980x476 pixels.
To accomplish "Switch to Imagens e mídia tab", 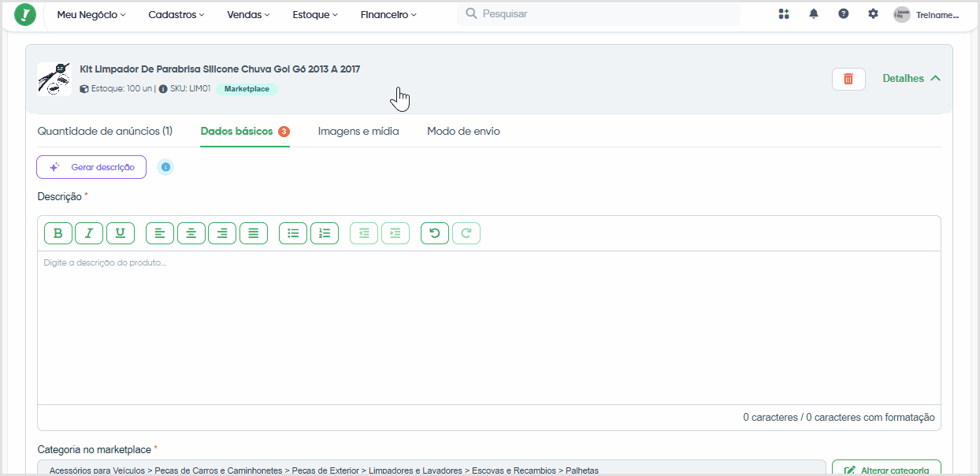I will [358, 132].
